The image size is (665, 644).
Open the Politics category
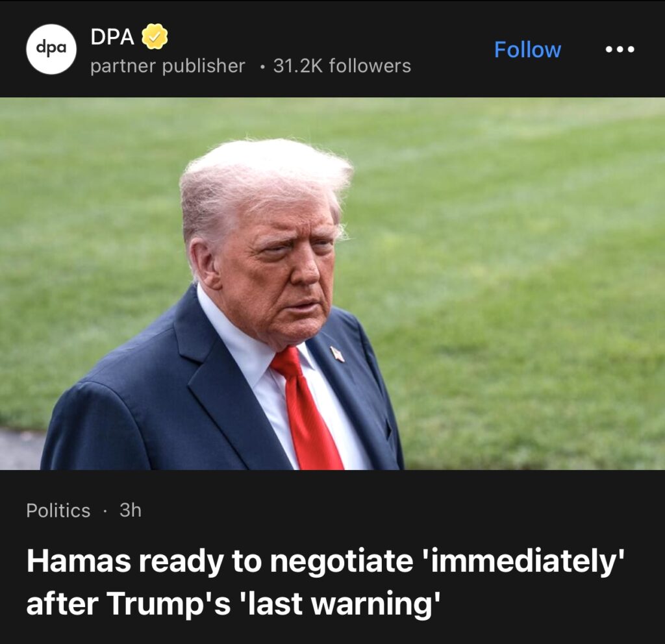[58, 510]
